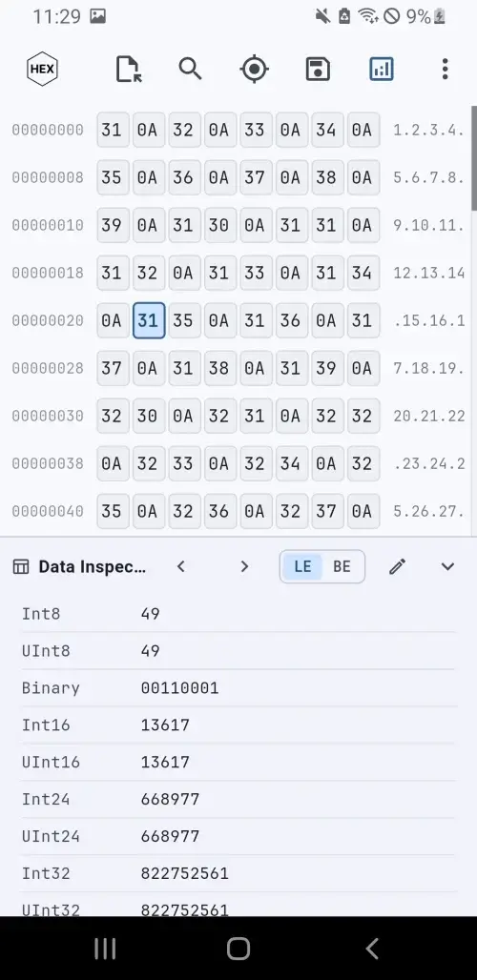Image resolution: width=477 pixels, height=980 pixels.
Task: Collapse Data Inspector with the chevron down
Action: point(447,567)
